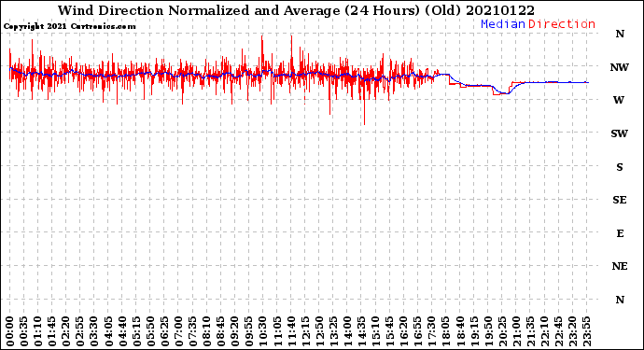Click the blue Median legend label
The height and width of the screenshot is (350, 644).
(x=503, y=24)
